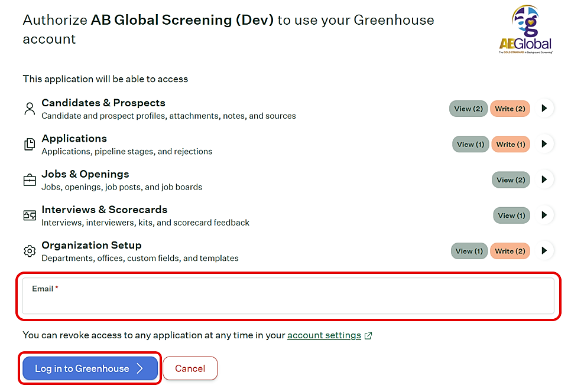Click 'Applications, pipeline stages, and rejections' text
584x392 pixels.
(x=127, y=151)
